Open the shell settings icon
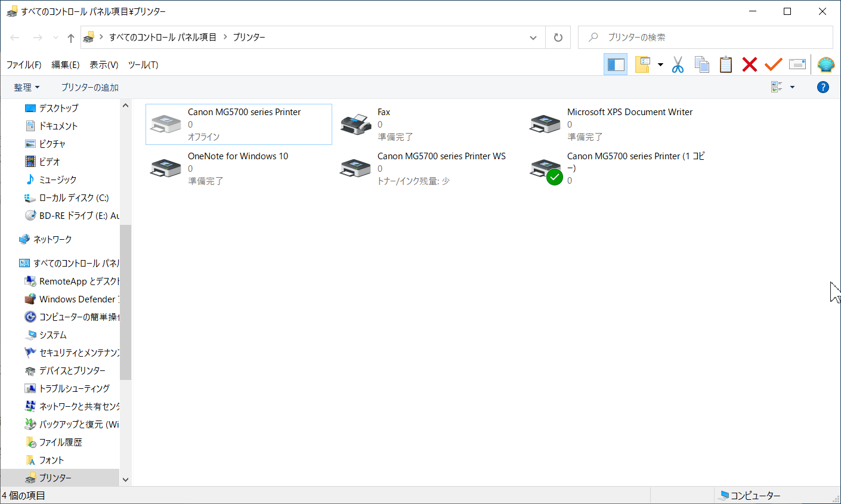 [x=826, y=64]
